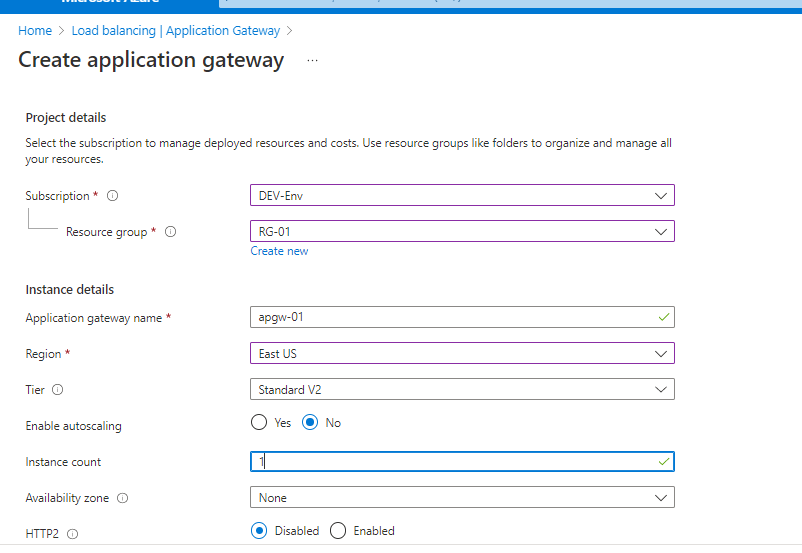Set HTTP2 to Disabled

click(x=260, y=531)
